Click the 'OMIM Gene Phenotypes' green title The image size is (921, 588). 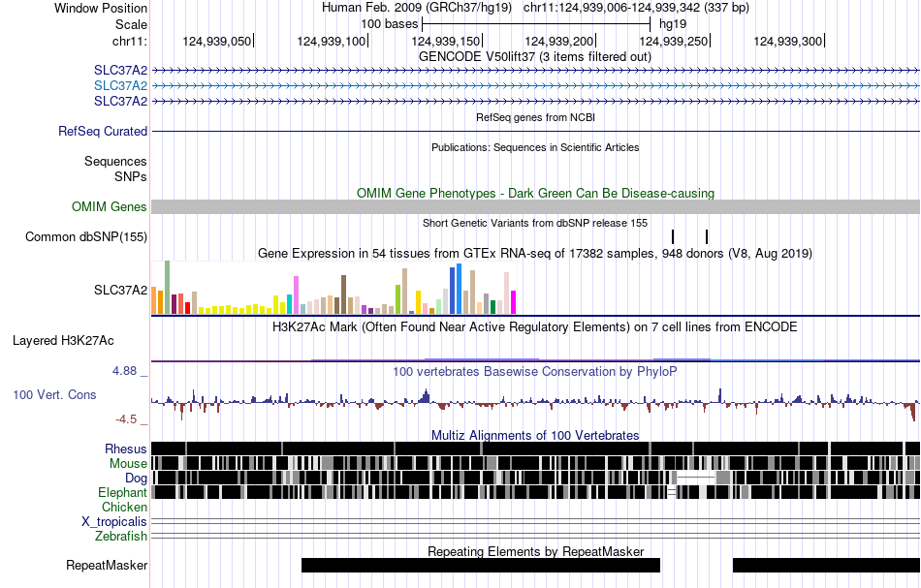(536, 193)
